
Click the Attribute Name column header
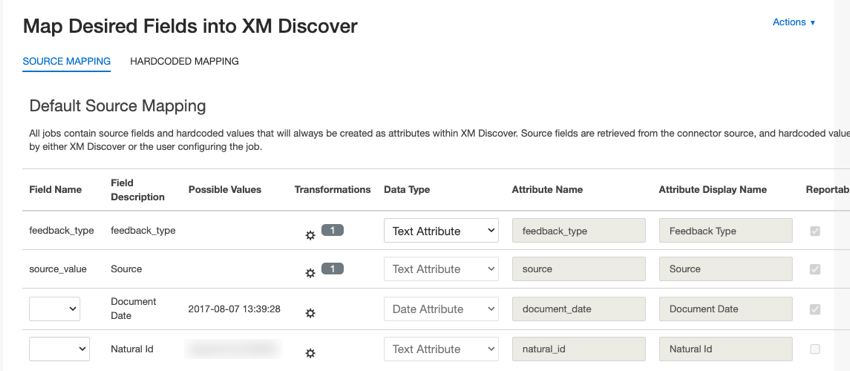tap(547, 190)
